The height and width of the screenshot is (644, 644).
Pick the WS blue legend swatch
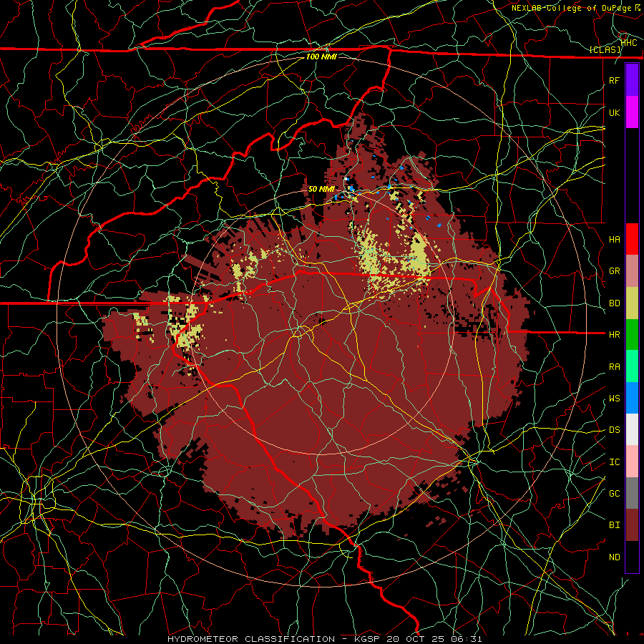(x=632, y=398)
